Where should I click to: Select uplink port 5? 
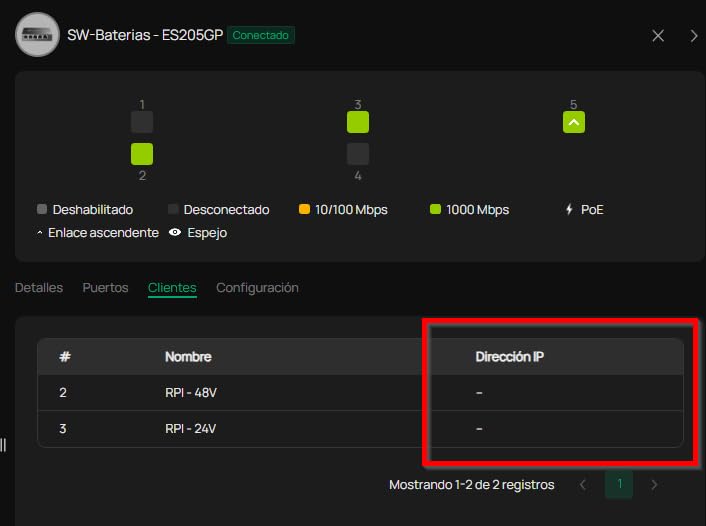click(574, 122)
